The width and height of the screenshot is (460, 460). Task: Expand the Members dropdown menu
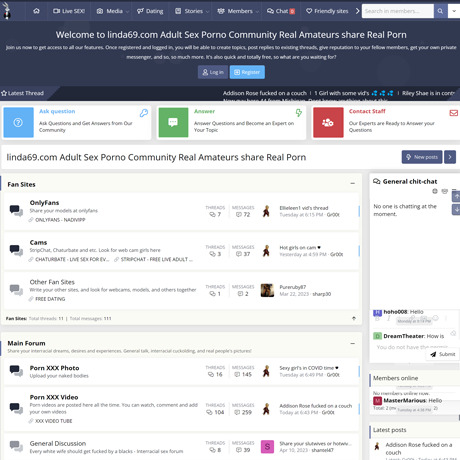click(x=238, y=11)
